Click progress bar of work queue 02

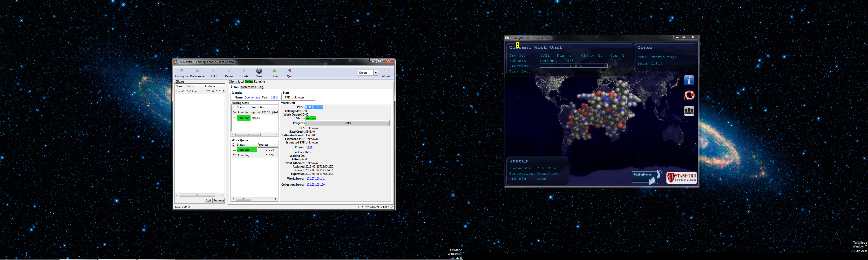pyautogui.click(x=268, y=155)
